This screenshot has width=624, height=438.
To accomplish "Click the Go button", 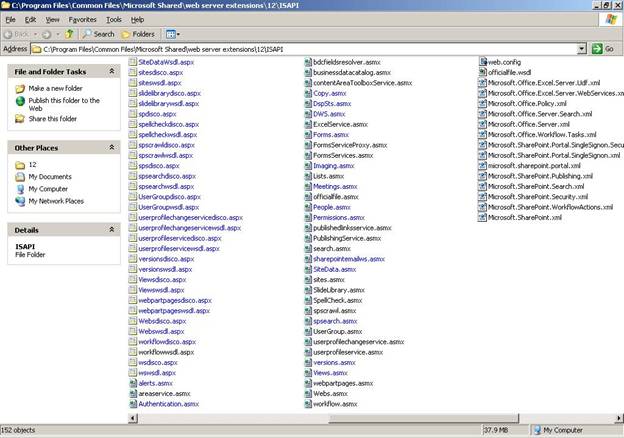I will tap(603, 49).
